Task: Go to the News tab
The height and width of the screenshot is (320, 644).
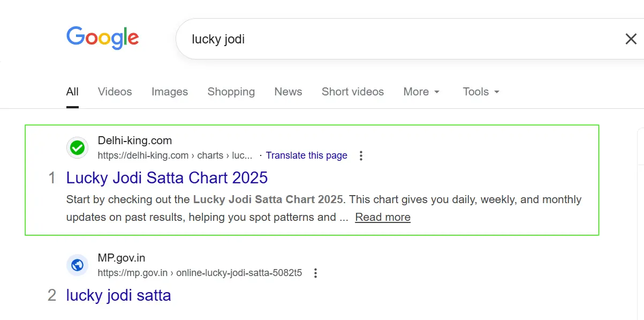Action: click(288, 92)
